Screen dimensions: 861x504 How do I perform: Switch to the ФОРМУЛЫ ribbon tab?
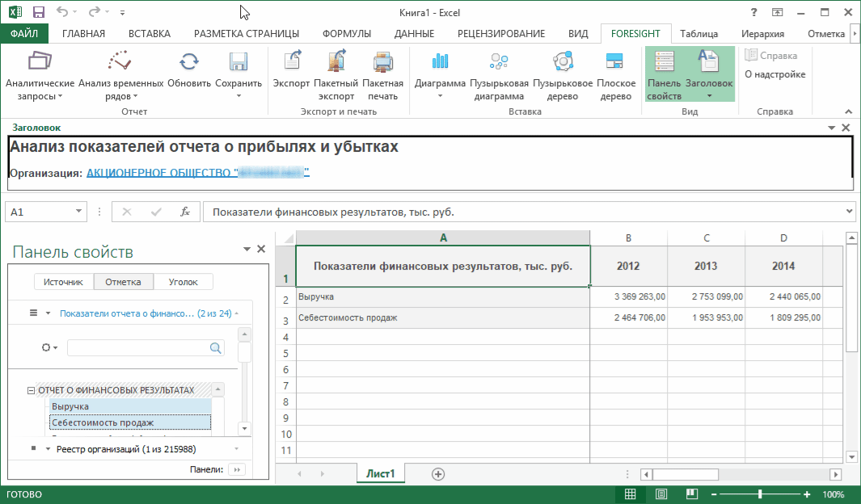[x=346, y=34]
